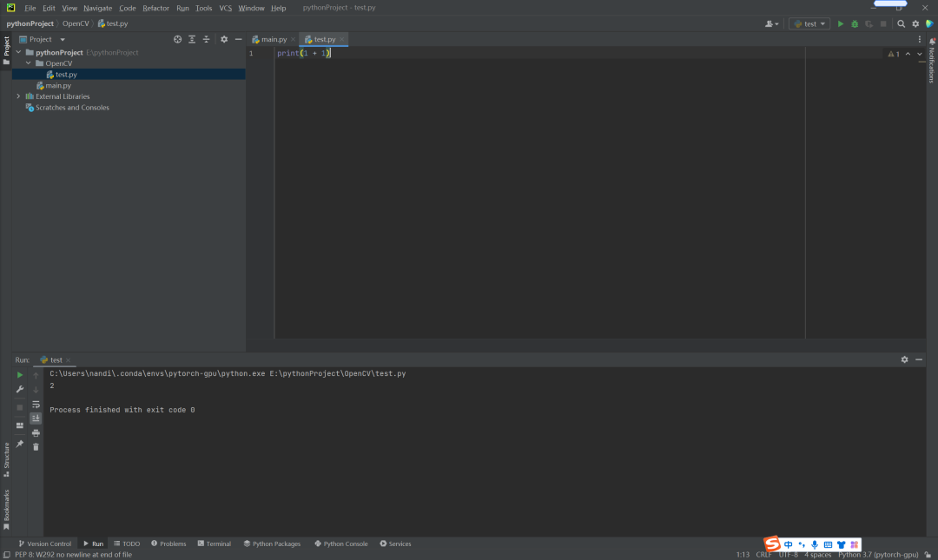Select Scratches and Consoles node

72,108
